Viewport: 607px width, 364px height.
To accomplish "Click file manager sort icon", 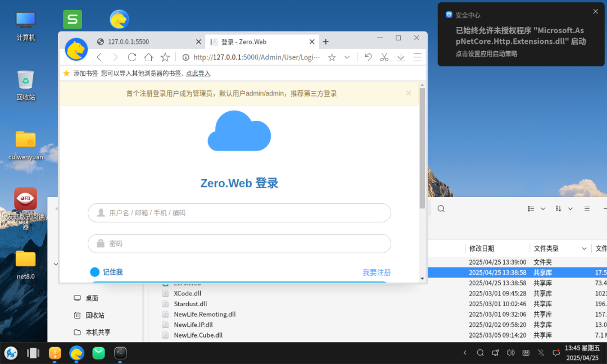I will (x=559, y=209).
